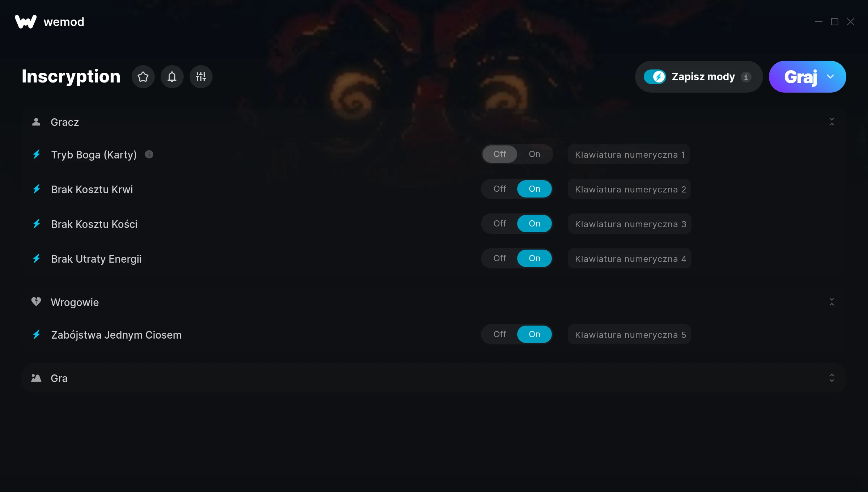Change hotkey Klawiatura numeryczna 4
The image size is (868, 492).
(630, 259)
